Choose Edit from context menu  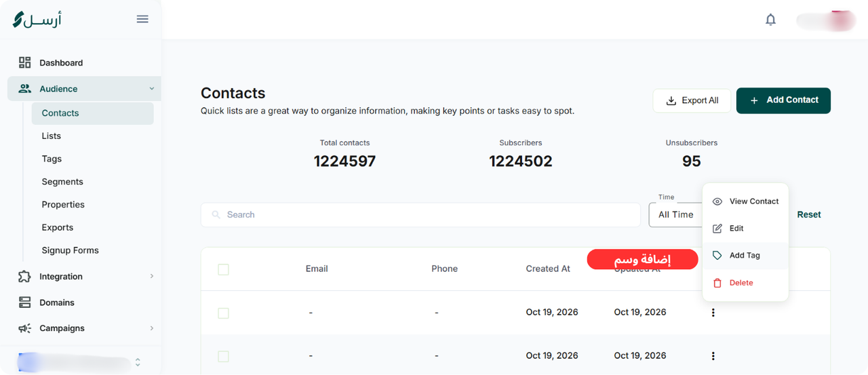point(745,229)
